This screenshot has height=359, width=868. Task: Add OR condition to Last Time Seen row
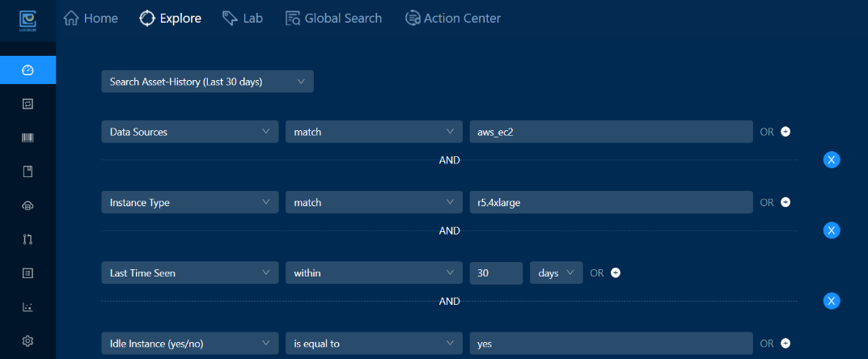[x=615, y=272]
